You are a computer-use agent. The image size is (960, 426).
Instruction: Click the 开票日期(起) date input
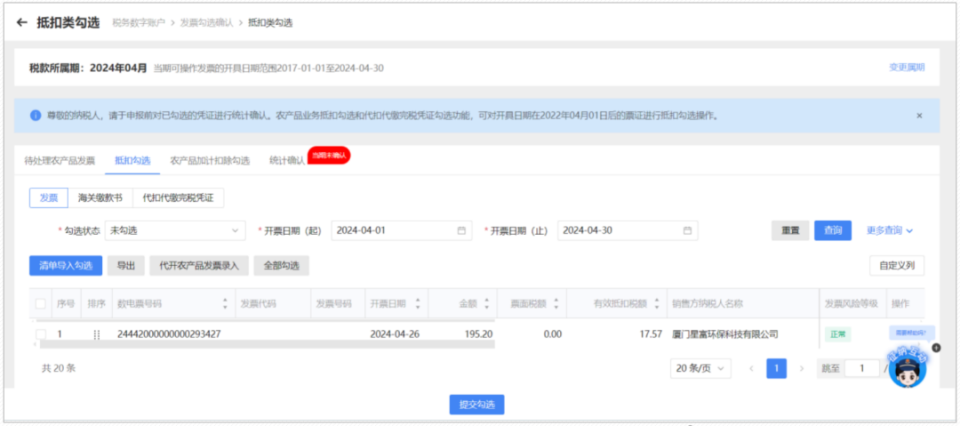(x=402, y=231)
